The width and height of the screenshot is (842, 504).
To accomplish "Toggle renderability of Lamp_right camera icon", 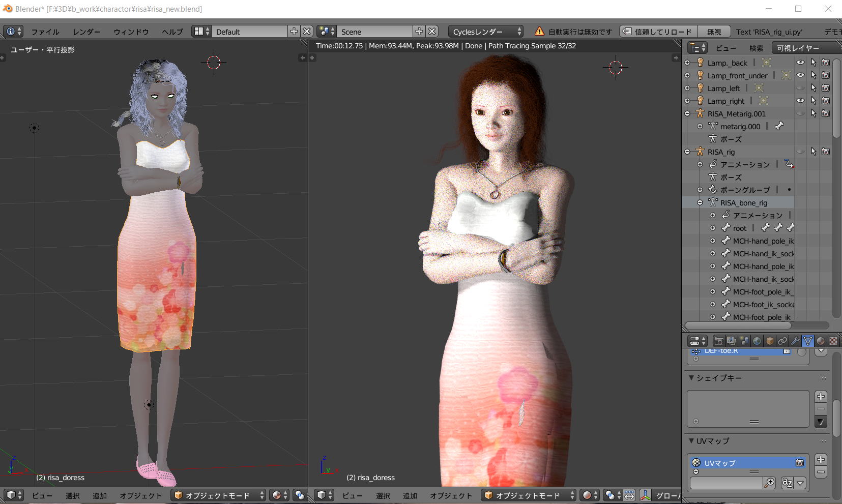I will coord(826,101).
